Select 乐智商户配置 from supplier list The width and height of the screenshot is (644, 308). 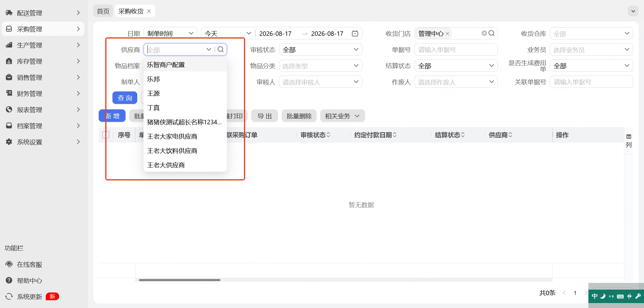[x=185, y=65]
